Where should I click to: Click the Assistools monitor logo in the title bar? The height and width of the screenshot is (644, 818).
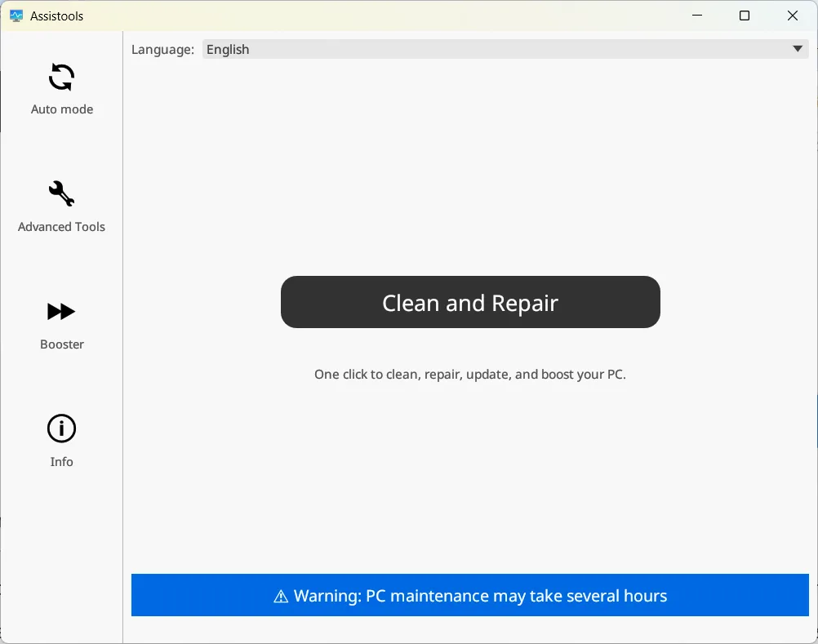click(x=16, y=15)
